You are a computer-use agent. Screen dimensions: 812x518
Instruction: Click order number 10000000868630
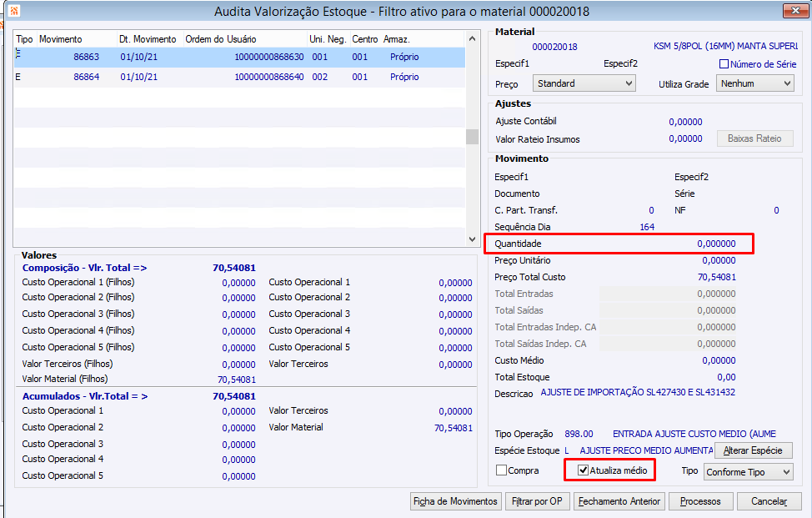click(x=269, y=57)
